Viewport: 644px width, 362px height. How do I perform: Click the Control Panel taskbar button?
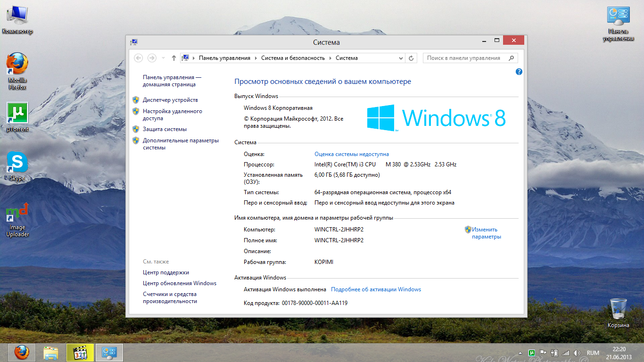[109, 353]
